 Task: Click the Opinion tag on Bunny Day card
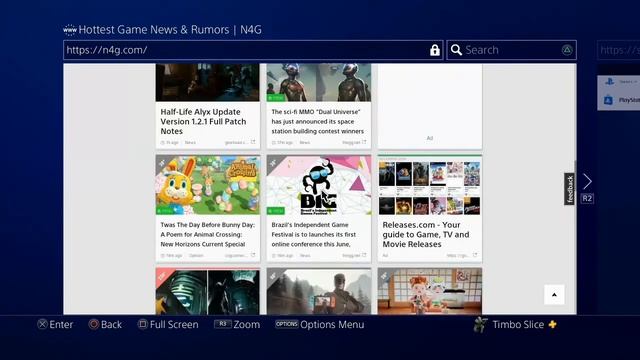pos(196,256)
